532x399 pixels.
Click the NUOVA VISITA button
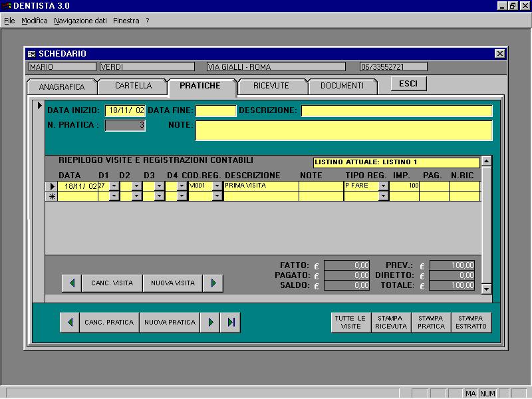pyautogui.click(x=173, y=283)
